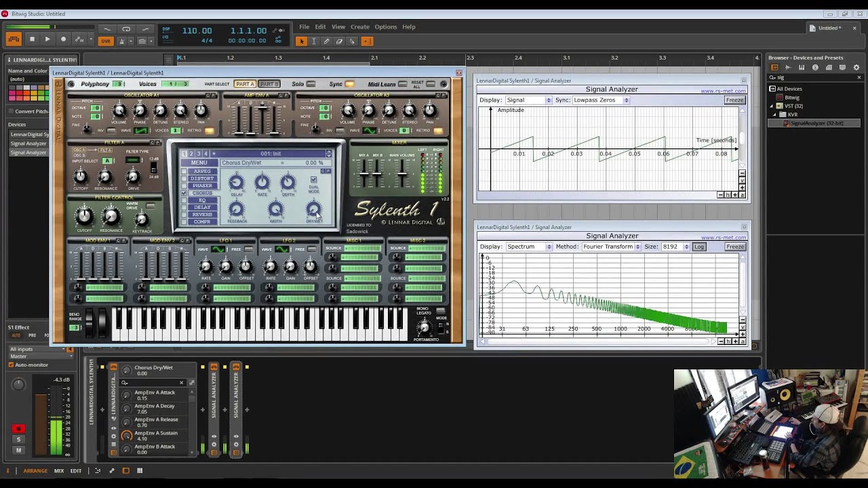This screenshot has height=488, width=868.
Task: Enable the loop toggle in transport
Action: tap(126, 29)
